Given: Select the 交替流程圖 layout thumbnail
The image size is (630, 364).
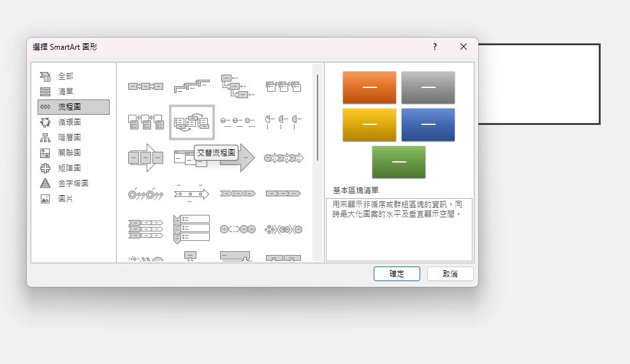Looking at the screenshot, I should [x=192, y=122].
